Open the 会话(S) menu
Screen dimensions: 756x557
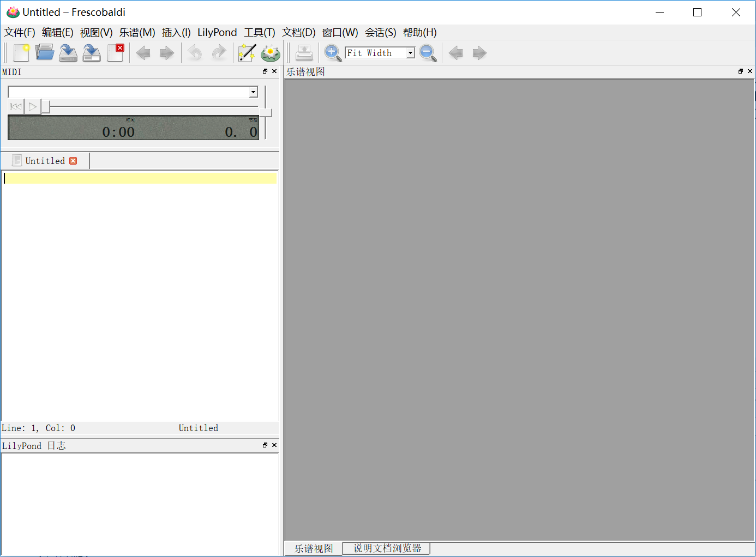click(381, 33)
